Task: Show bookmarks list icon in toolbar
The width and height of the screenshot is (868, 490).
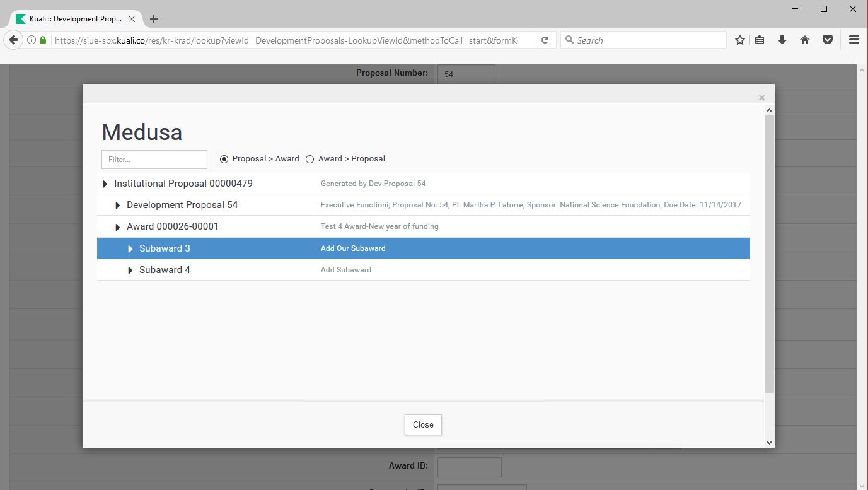Action: coord(760,40)
